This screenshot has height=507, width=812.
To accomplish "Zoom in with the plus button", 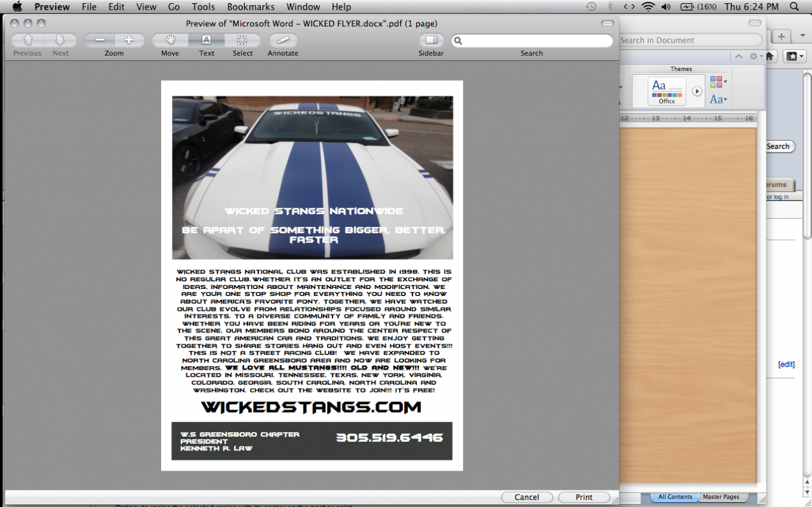I will coord(129,40).
